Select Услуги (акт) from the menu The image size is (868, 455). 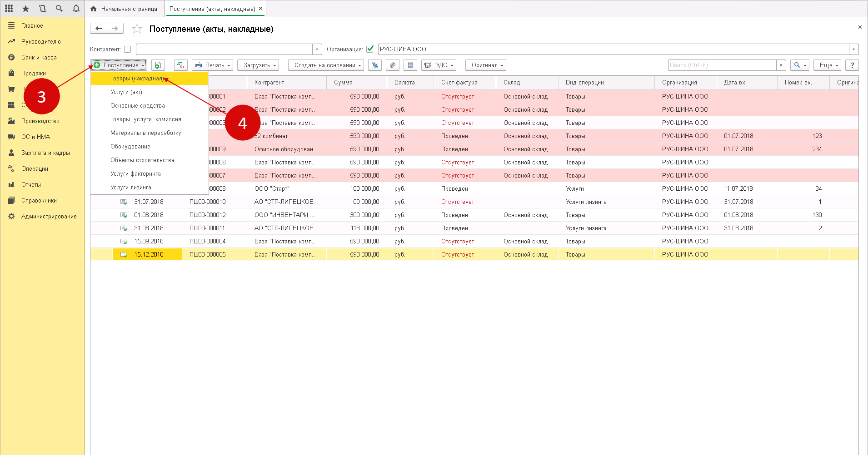click(126, 92)
